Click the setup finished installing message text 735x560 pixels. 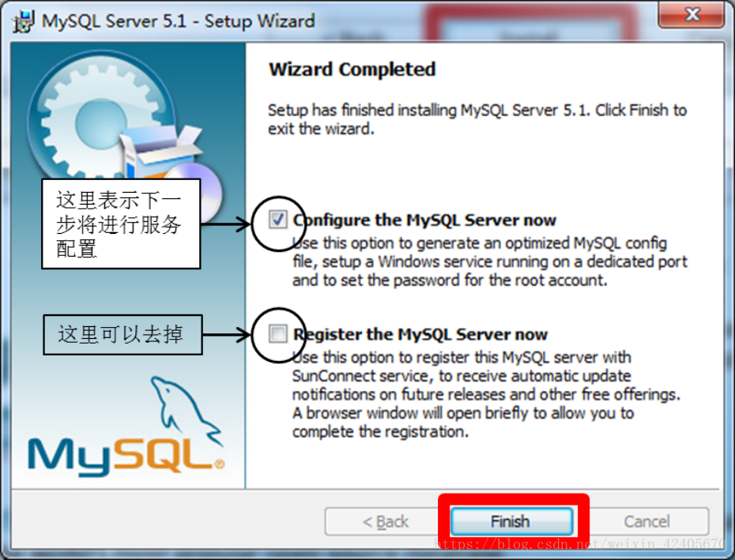477,119
